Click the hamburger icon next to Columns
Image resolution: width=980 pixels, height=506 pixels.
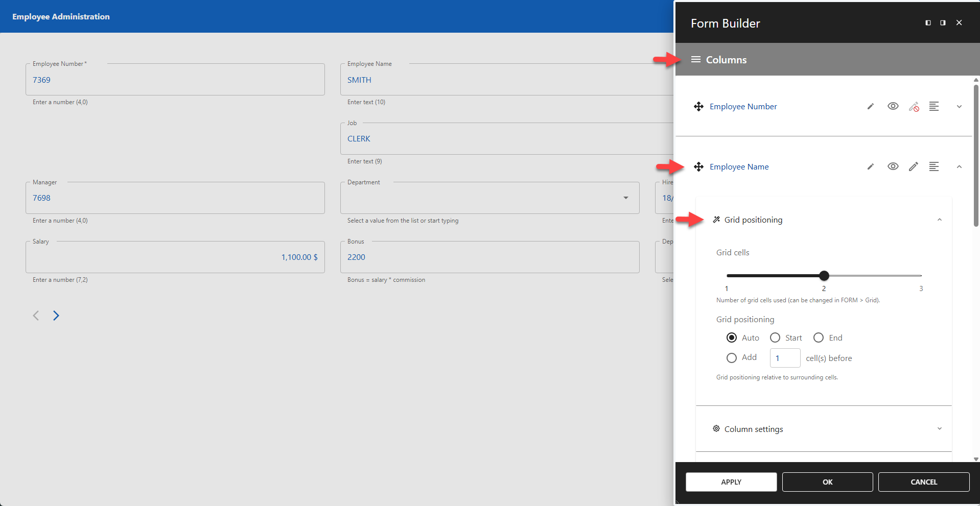tap(695, 59)
